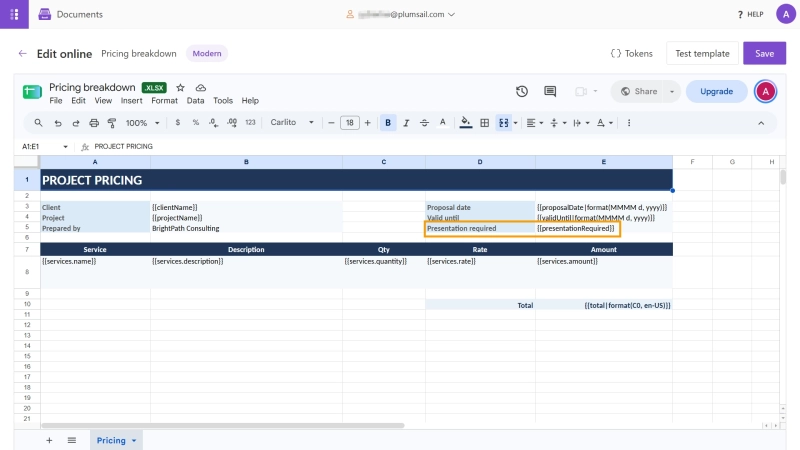Print the spreadsheet
The height and width of the screenshot is (450, 800).
(94, 123)
